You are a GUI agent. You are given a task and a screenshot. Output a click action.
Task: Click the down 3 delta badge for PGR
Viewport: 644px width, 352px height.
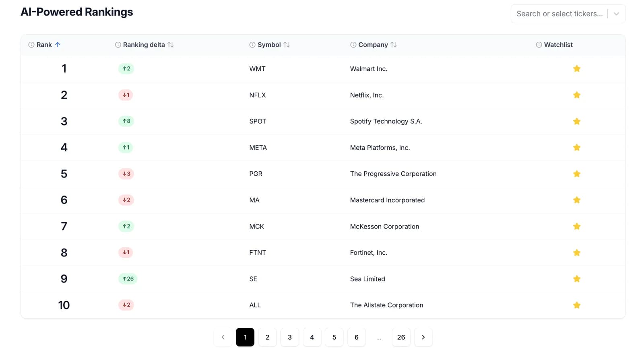coord(126,174)
